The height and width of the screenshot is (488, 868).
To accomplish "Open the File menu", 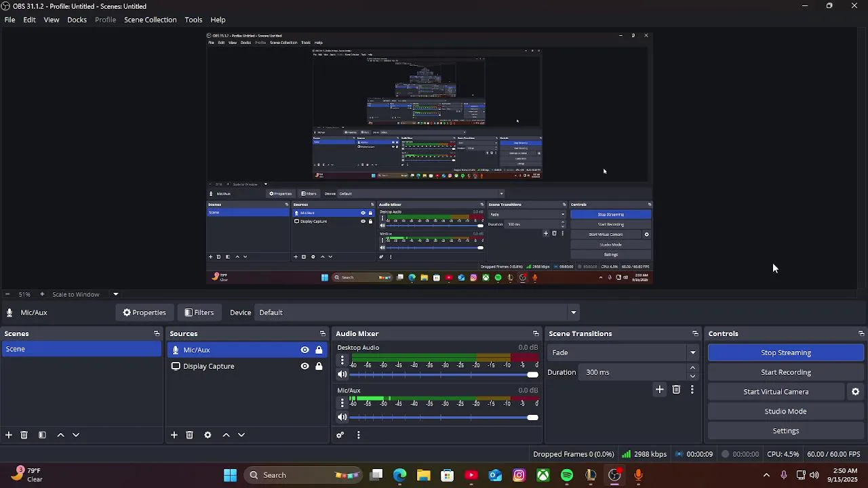I will click(x=10, y=20).
